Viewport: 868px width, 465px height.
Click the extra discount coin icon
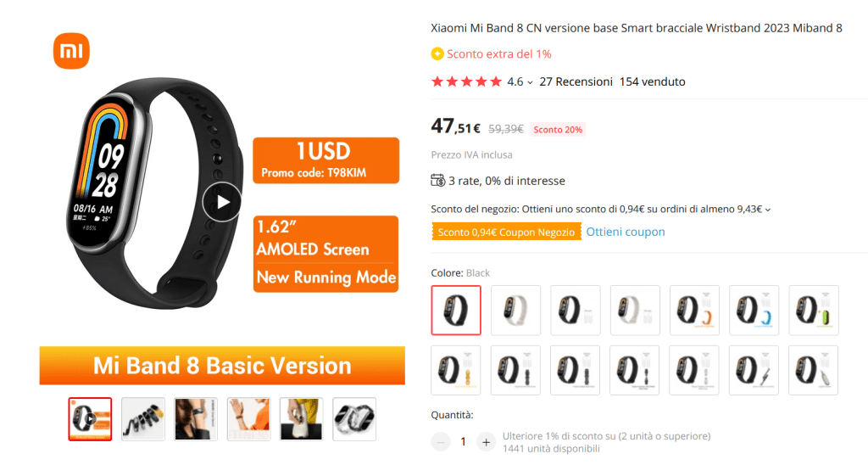coord(437,53)
